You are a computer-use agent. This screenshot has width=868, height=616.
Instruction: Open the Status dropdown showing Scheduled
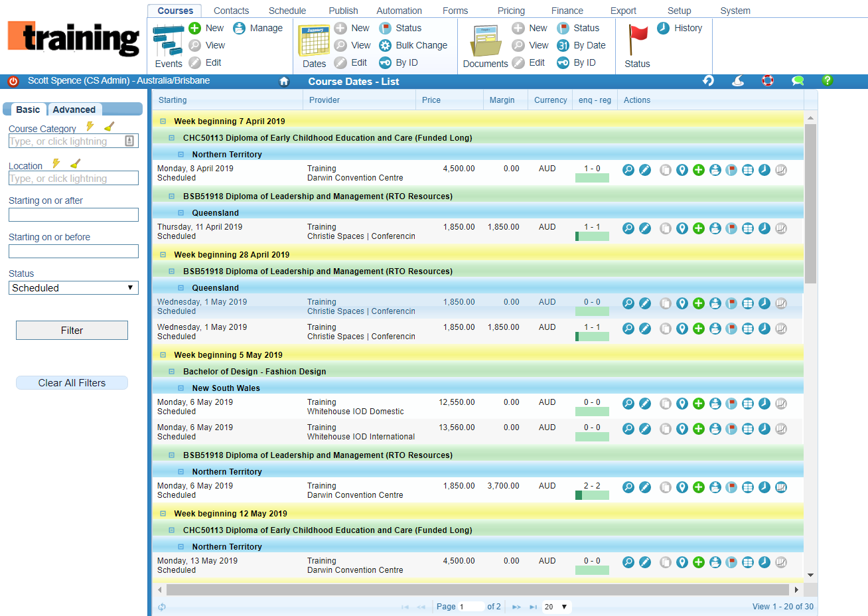[73, 288]
